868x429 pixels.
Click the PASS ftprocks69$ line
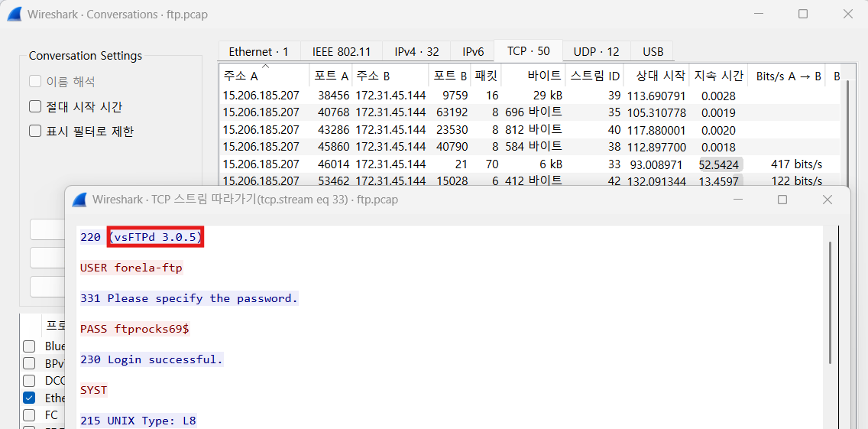[x=135, y=329]
